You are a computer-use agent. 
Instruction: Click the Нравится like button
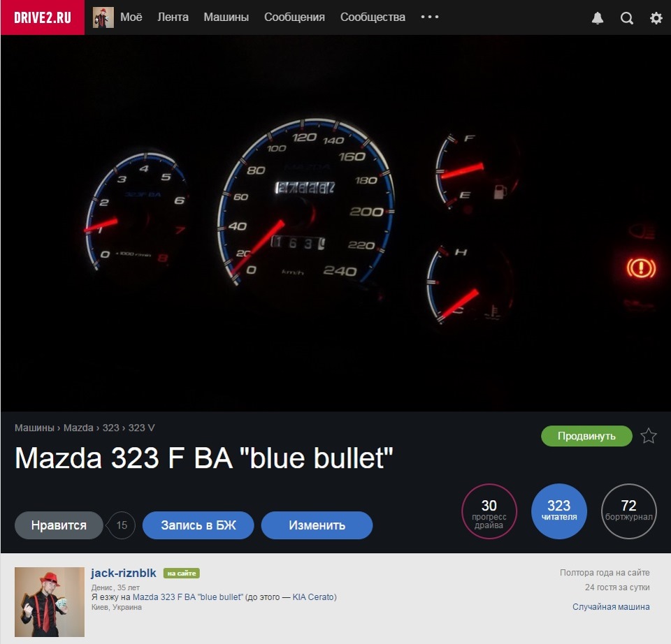59,525
